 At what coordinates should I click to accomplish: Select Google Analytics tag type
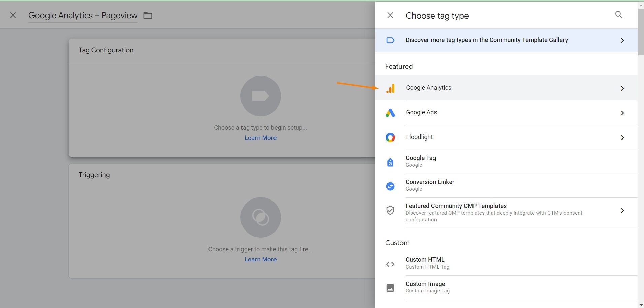point(506,88)
